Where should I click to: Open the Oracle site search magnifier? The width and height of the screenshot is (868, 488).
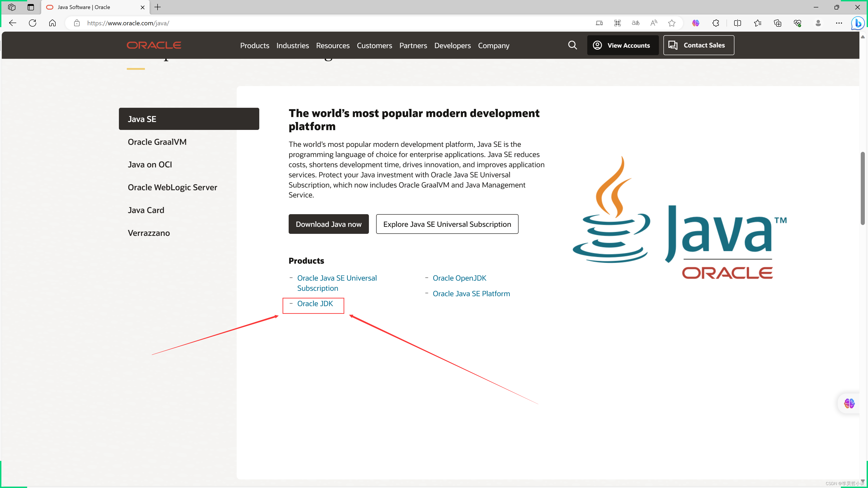pyautogui.click(x=573, y=45)
